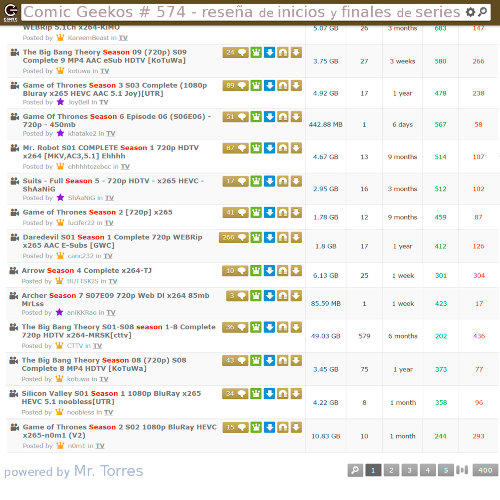The image size is (500, 500).
Task: Open Archer Season 7 S07E09 torrent link
Action: pos(115,299)
